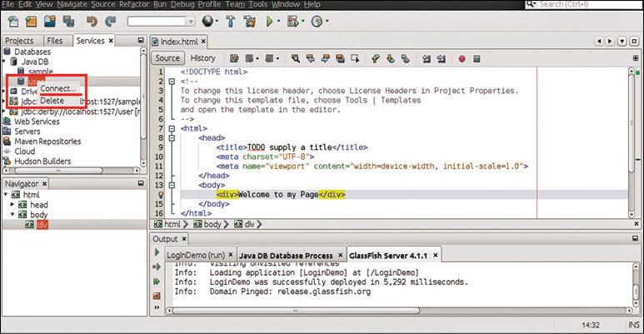The image size is (644, 334).
Task: Open the Refactor menu
Action: coord(133,5)
